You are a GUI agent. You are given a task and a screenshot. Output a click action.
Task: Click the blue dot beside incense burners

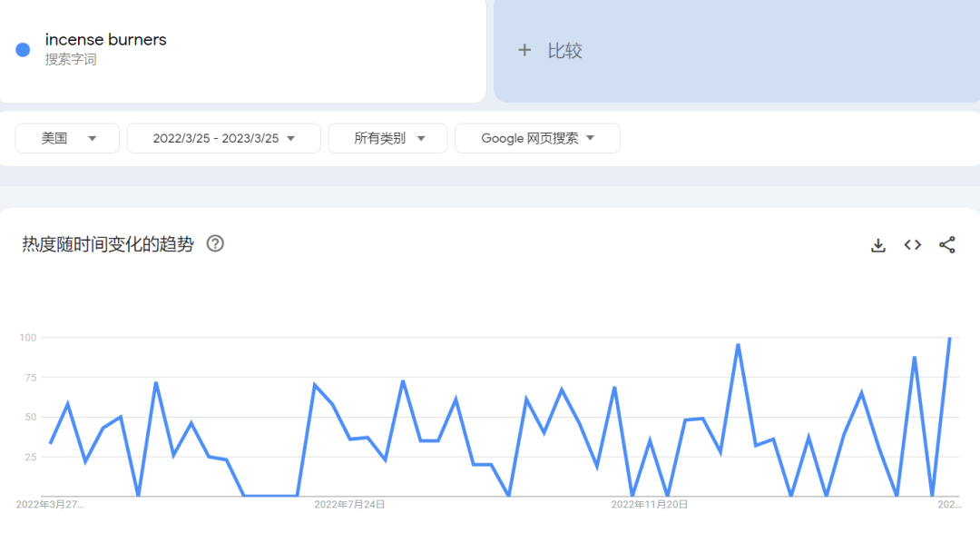click(24, 50)
